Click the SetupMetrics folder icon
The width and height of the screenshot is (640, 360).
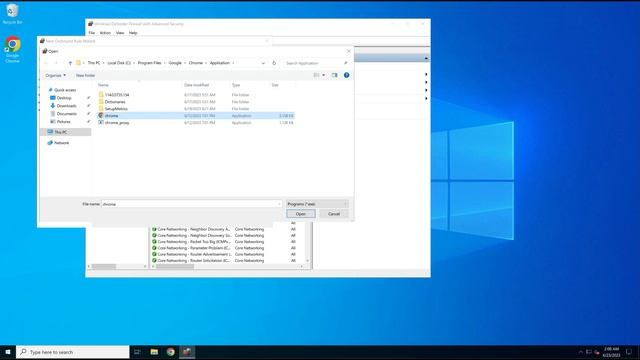pos(101,109)
